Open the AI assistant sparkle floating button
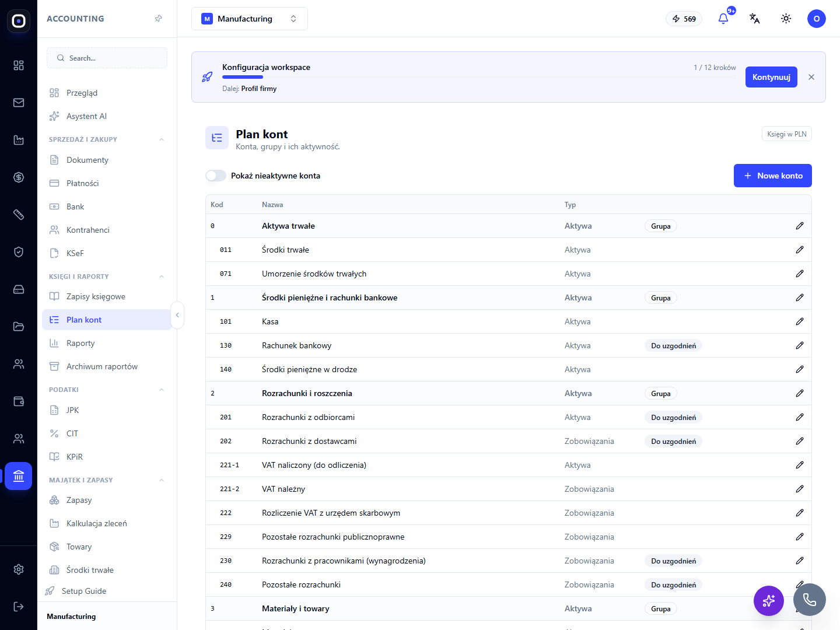840x630 pixels. [x=769, y=601]
